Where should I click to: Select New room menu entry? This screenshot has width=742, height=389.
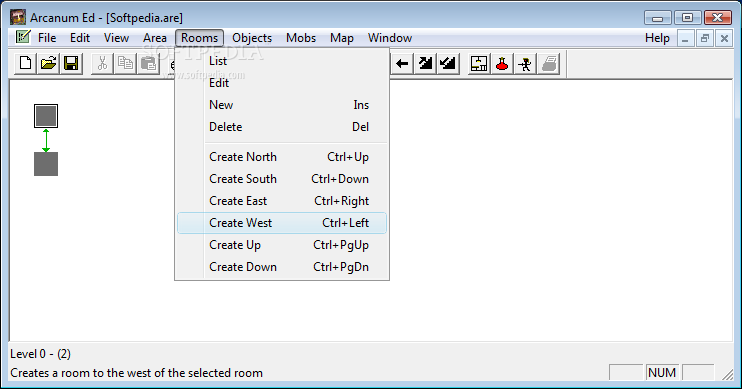click(x=282, y=105)
